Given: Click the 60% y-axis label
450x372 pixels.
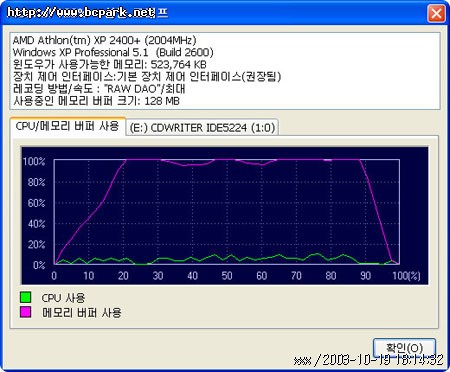Looking at the screenshot, I should point(36,203).
